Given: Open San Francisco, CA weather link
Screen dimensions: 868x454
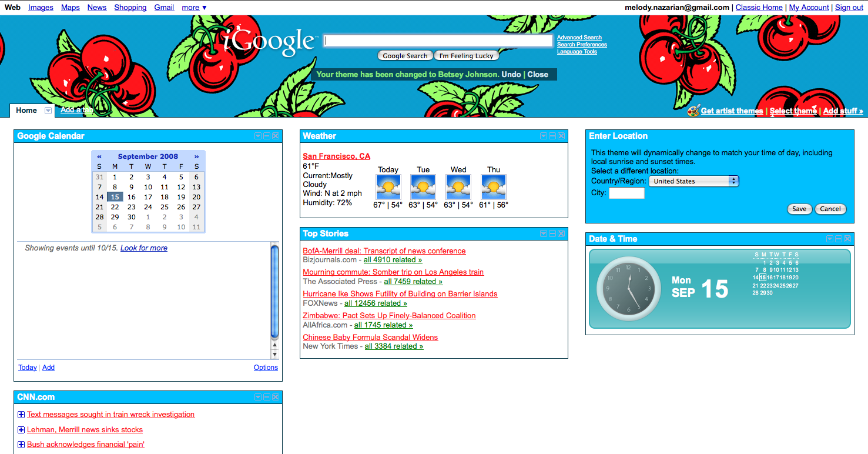Looking at the screenshot, I should (337, 156).
